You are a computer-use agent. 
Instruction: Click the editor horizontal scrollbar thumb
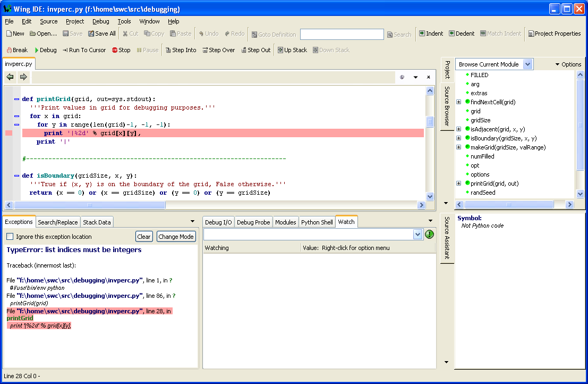pyautogui.click(x=89, y=205)
